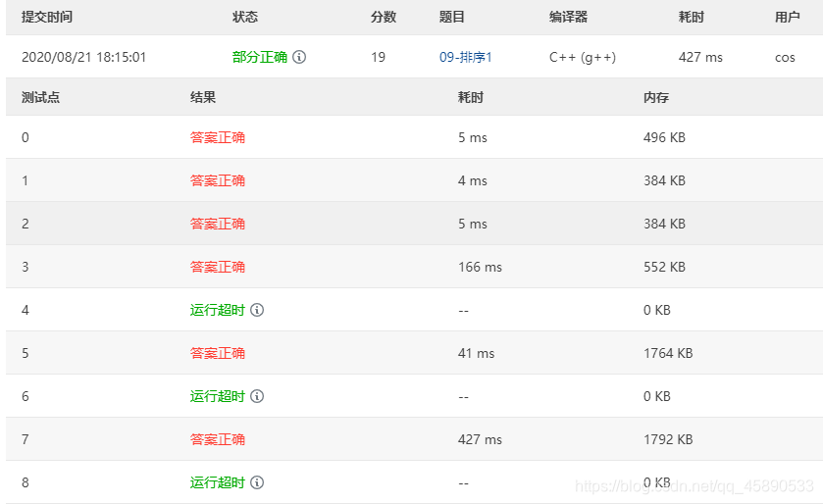
Task: Click the 1792 KB memory value
Action: coord(668,439)
